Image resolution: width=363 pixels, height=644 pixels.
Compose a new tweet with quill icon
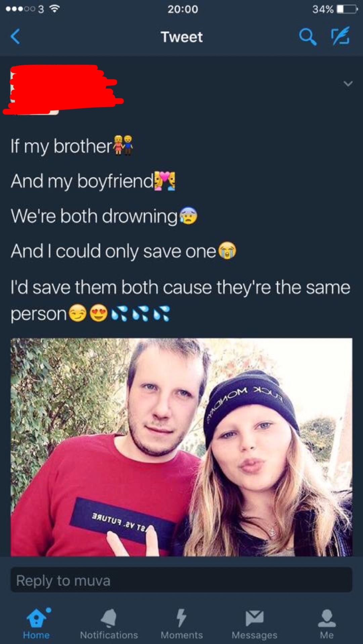click(340, 36)
